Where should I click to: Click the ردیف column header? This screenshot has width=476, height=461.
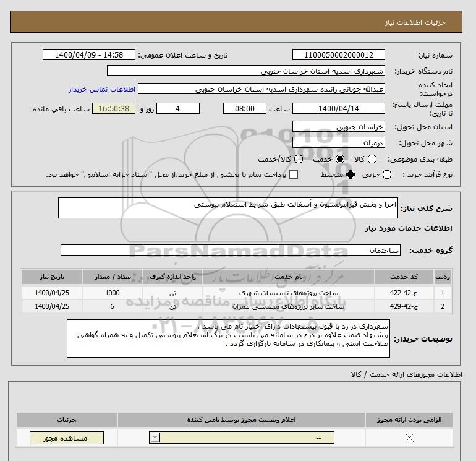[x=443, y=277]
